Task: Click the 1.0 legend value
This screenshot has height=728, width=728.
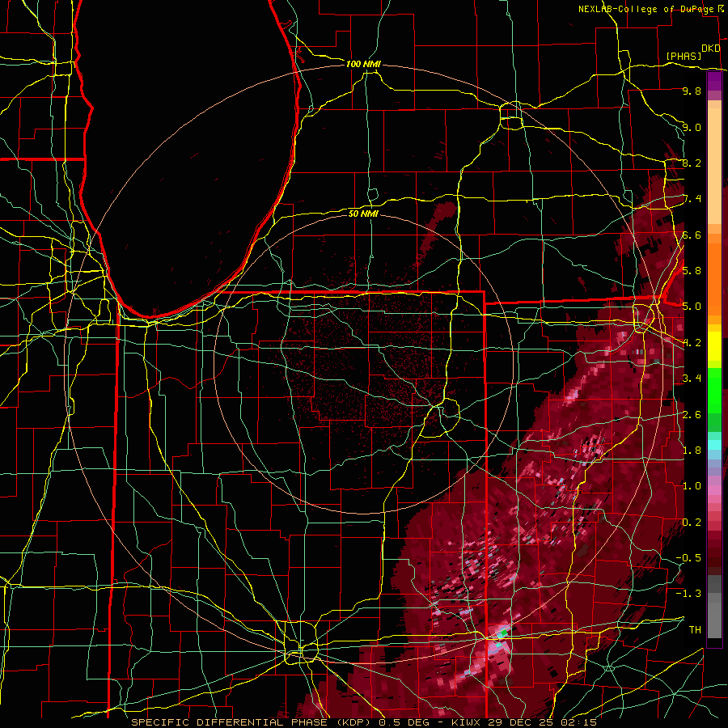Action: 692,485
